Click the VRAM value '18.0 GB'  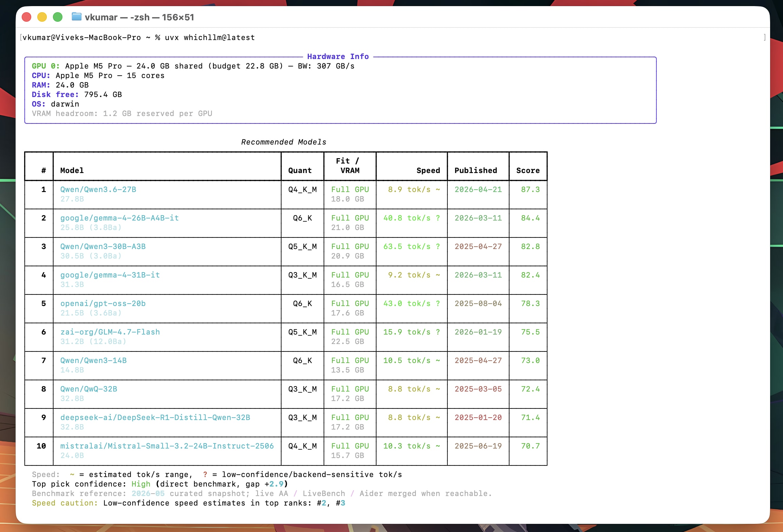(x=347, y=199)
